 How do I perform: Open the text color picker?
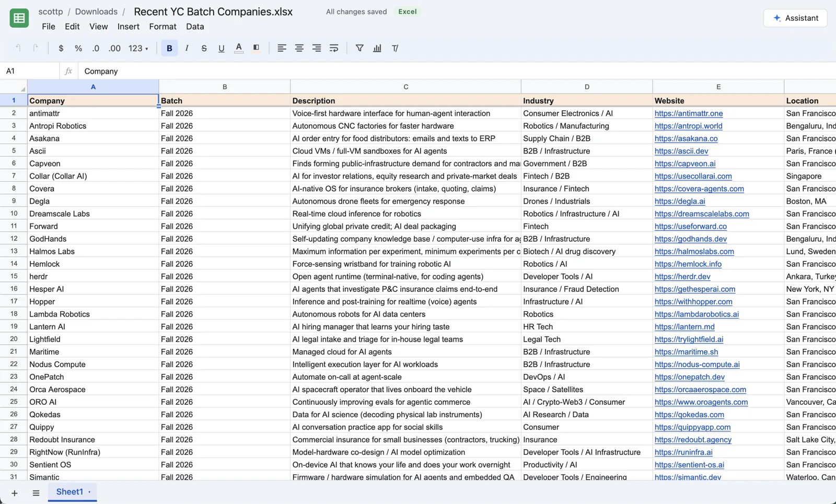pyautogui.click(x=239, y=48)
